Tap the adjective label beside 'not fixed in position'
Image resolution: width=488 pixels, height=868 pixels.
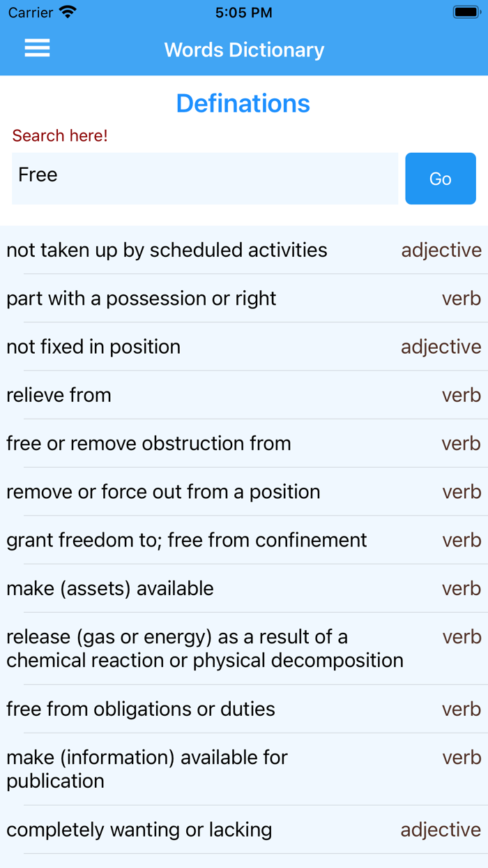pos(441,346)
